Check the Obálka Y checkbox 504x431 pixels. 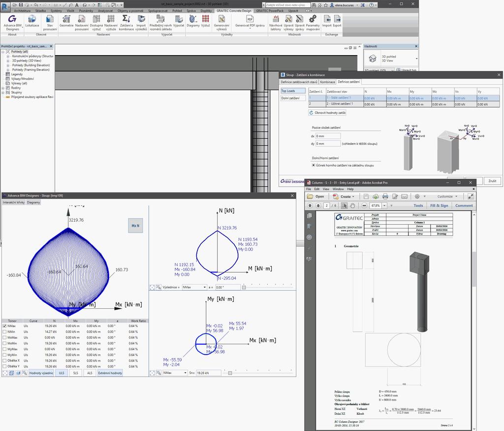tap(4, 366)
